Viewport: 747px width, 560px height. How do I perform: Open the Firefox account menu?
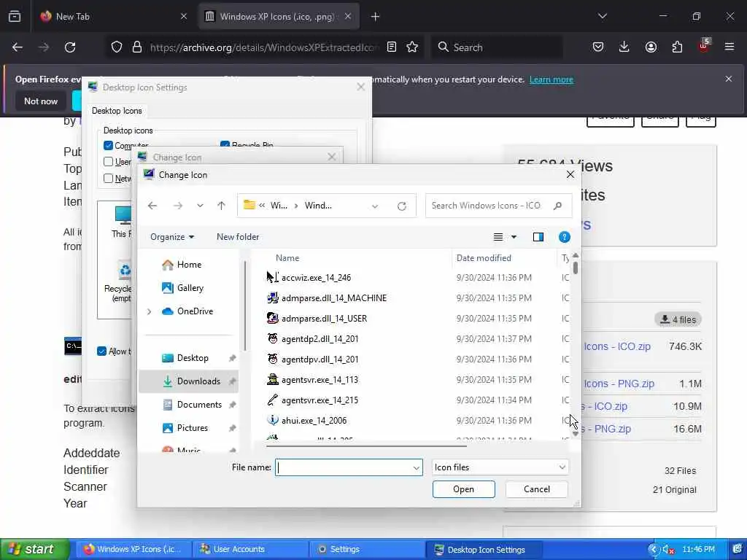pos(651,47)
